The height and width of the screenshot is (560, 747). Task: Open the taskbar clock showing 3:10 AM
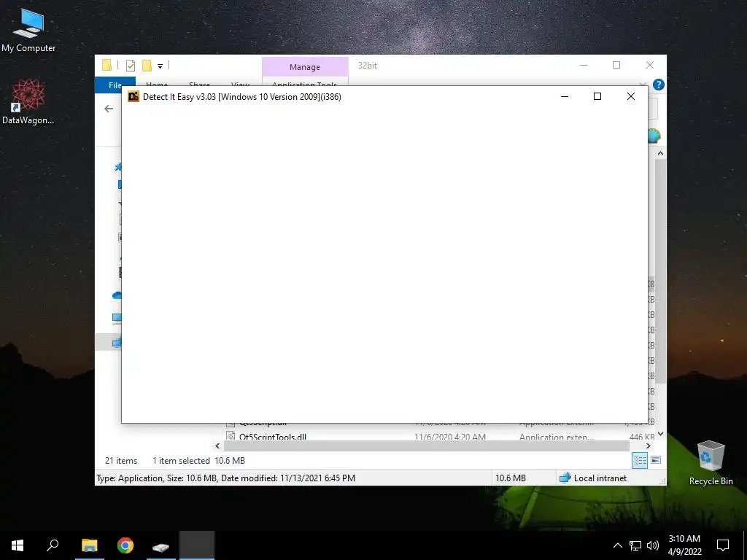(x=684, y=545)
